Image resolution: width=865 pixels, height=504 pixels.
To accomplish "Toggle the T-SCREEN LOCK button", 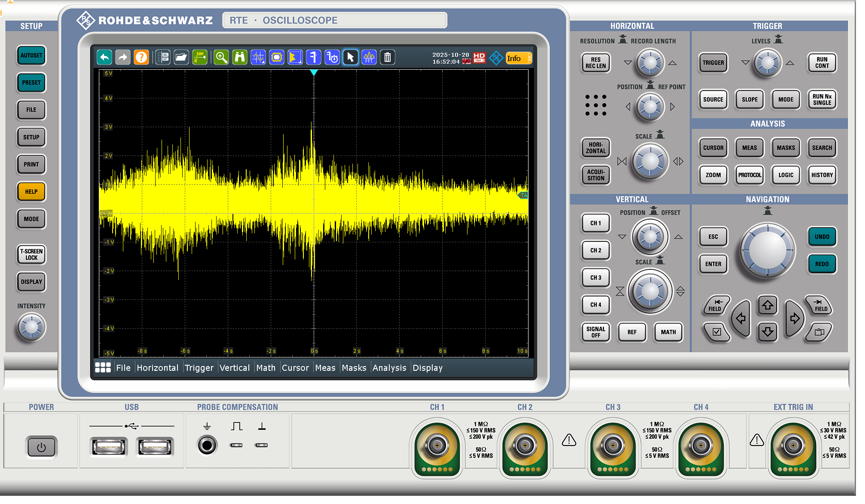I will point(31,254).
